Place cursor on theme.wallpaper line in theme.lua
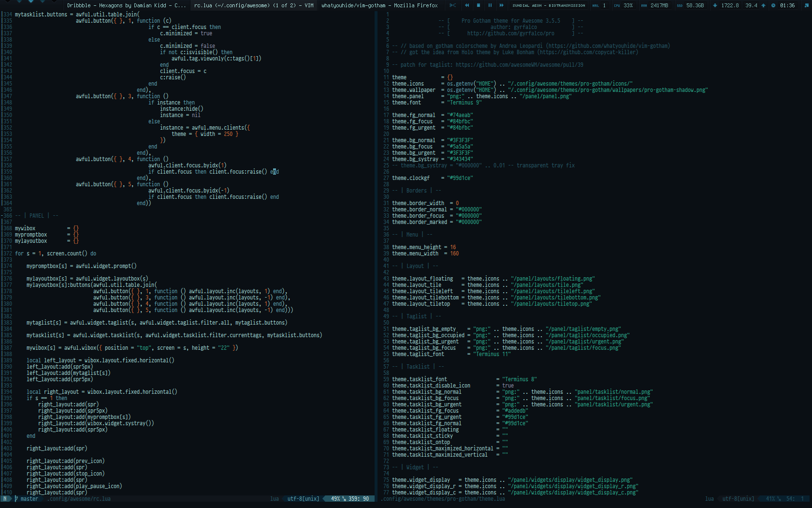Viewport: 812px width, 508px height. 413,90
